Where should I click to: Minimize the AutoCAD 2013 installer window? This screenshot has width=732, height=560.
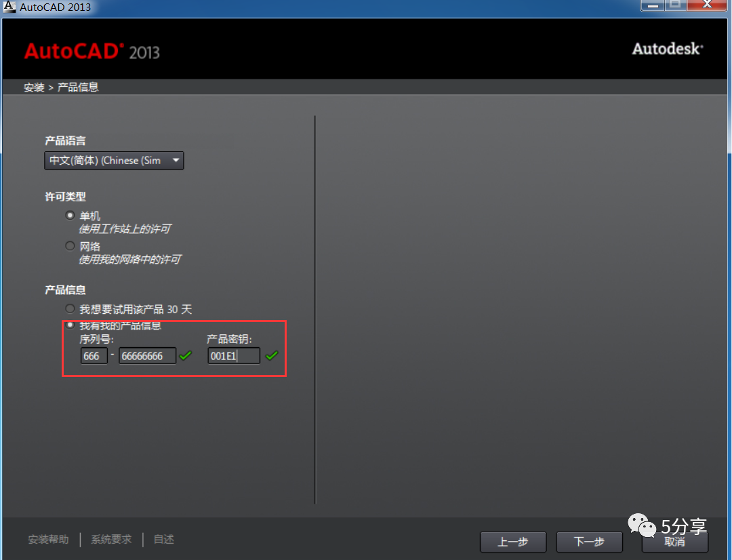(653, 5)
